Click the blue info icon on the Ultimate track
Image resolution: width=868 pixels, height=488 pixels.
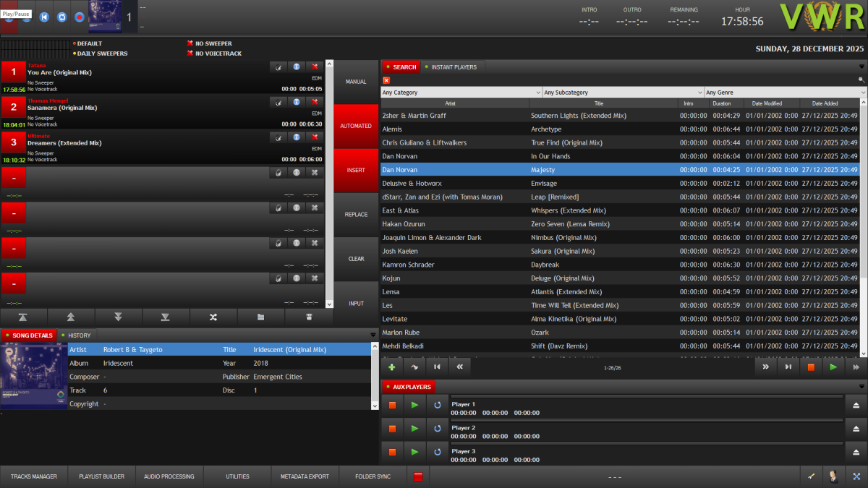298,137
